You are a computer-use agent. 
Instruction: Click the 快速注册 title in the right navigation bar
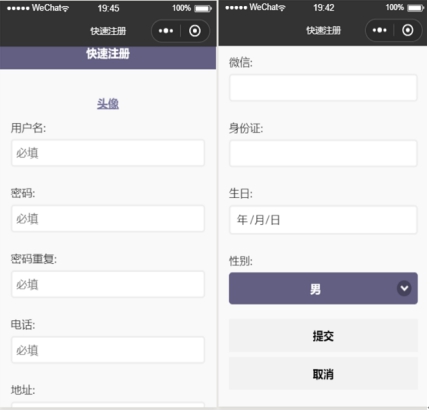323,30
